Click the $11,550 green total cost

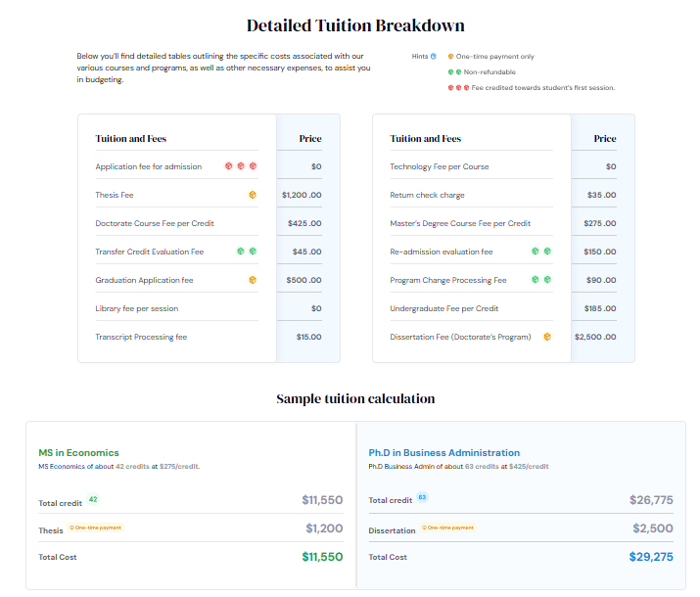pos(321,557)
